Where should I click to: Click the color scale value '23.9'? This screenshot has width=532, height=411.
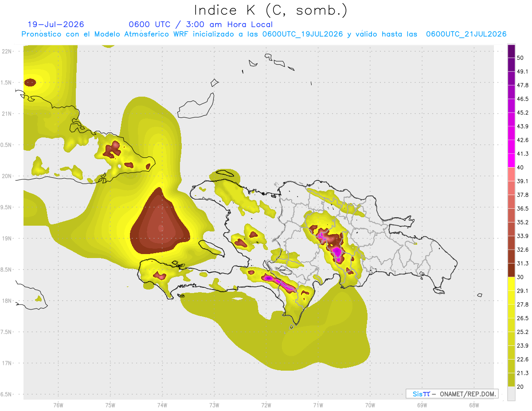coord(523,346)
